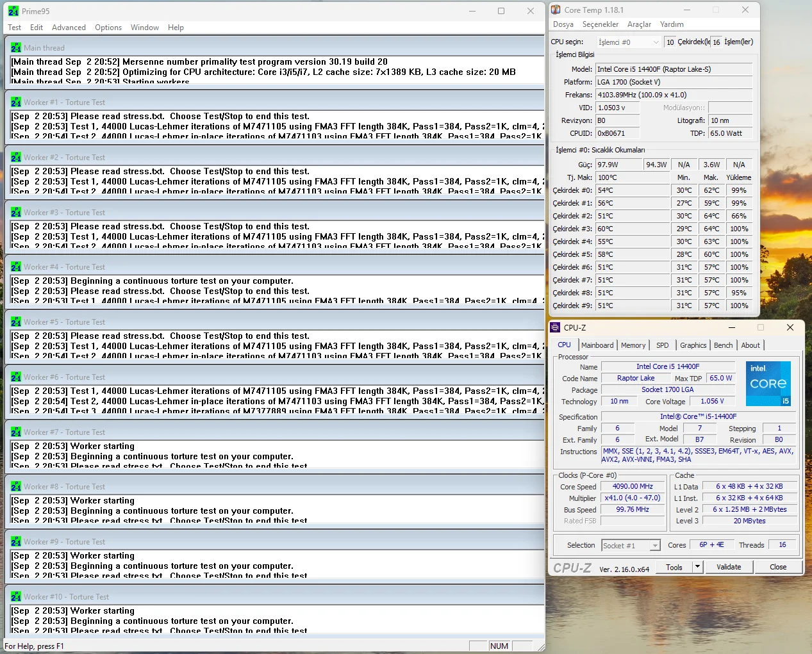Click the Core Speed value field
Viewport: 812px width, 654px height.
pyautogui.click(x=633, y=486)
